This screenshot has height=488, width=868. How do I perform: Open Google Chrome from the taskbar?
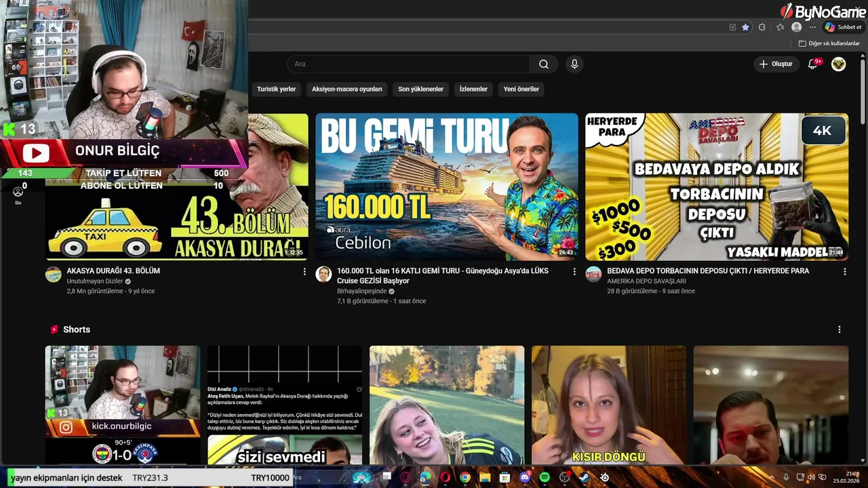[465, 478]
